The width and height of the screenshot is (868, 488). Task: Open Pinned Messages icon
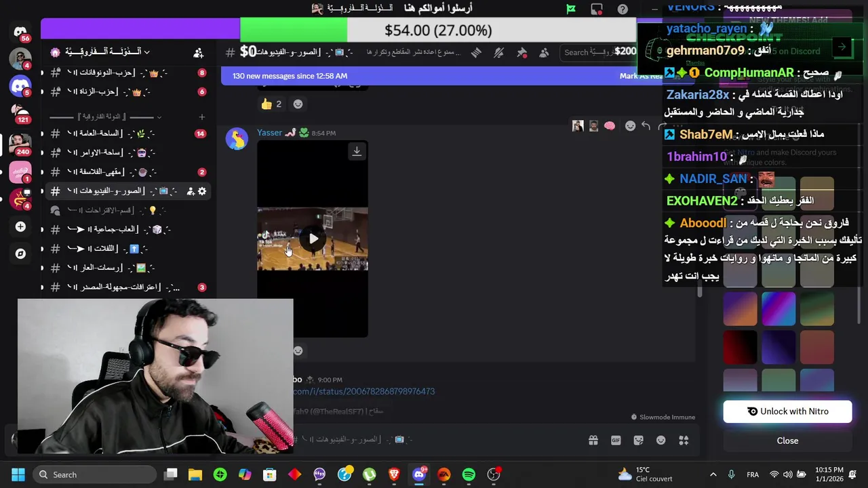522,52
